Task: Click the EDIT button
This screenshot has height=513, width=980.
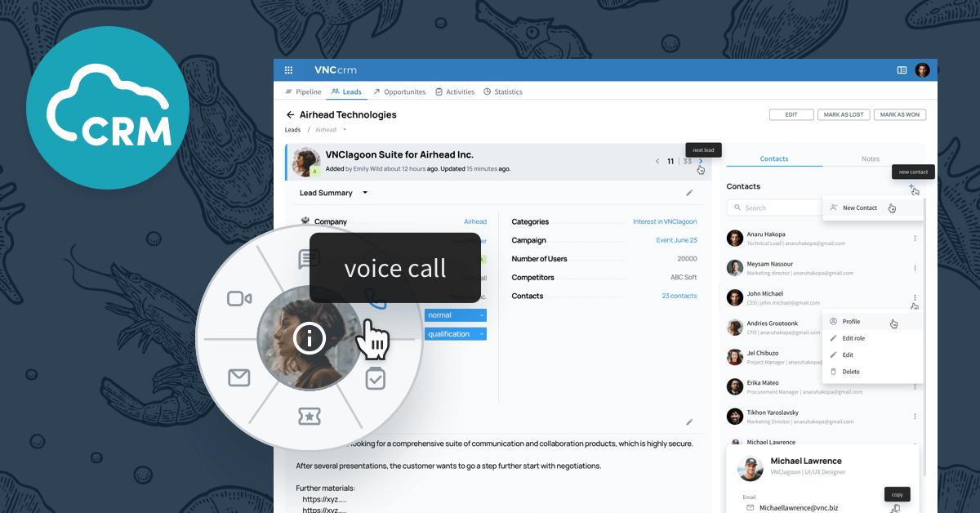Action: click(791, 115)
